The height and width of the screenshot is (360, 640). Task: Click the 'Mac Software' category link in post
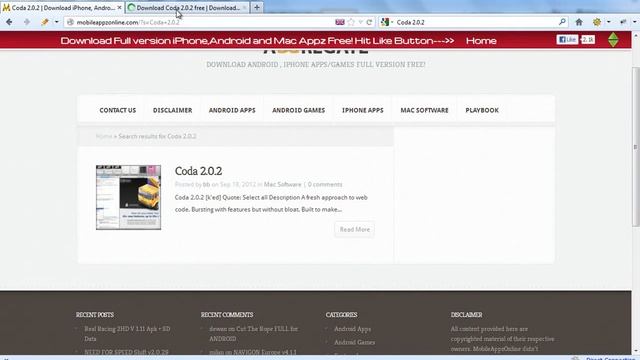282,184
